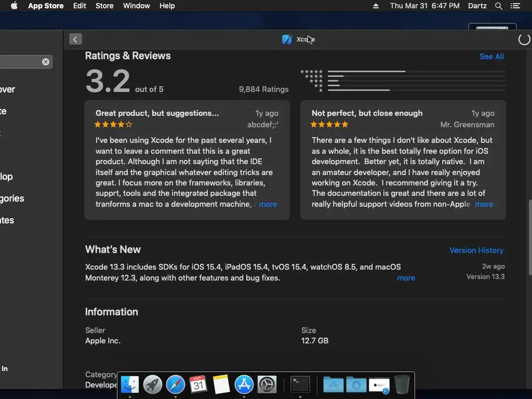
Task: Open Calendar from the dock
Action: (198, 384)
